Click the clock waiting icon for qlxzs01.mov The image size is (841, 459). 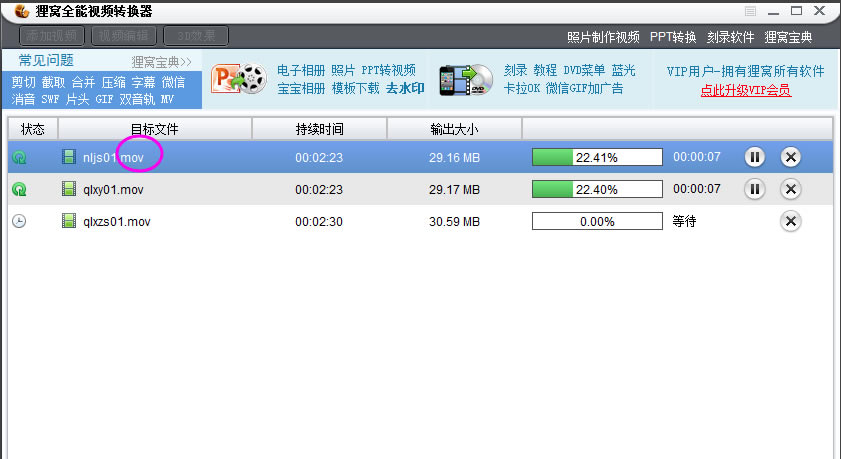click(19, 221)
